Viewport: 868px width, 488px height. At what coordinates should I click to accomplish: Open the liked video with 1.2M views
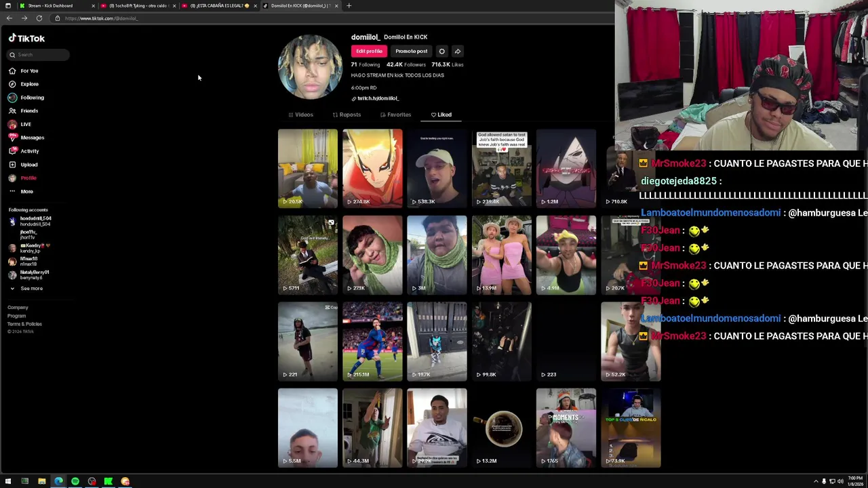point(566,168)
